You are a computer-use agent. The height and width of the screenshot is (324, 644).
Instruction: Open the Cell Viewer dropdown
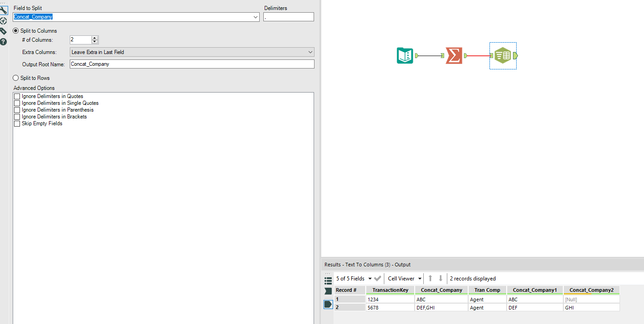pos(403,278)
